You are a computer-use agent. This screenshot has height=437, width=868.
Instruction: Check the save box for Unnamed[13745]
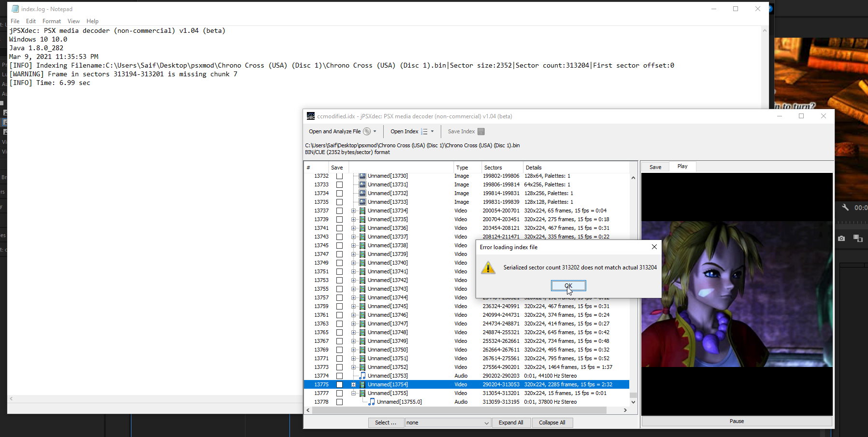[x=339, y=306]
